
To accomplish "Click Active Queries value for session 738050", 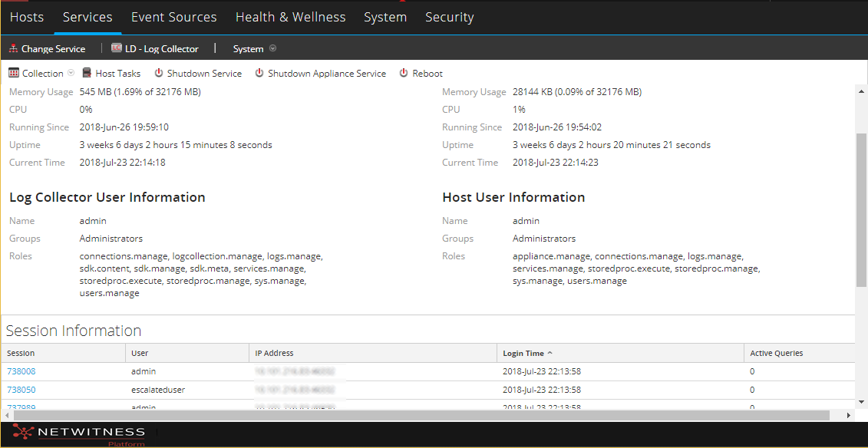I will 752,390.
